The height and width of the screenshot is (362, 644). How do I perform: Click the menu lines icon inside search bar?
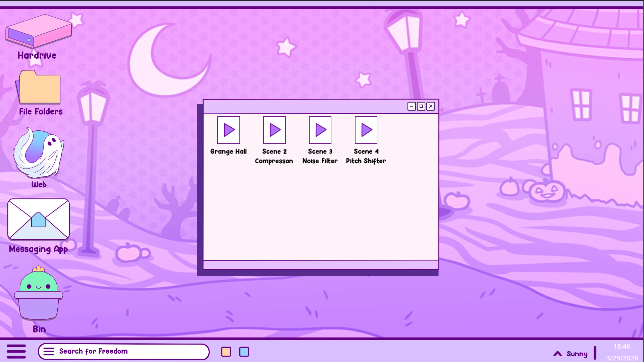tap(49, 351)
